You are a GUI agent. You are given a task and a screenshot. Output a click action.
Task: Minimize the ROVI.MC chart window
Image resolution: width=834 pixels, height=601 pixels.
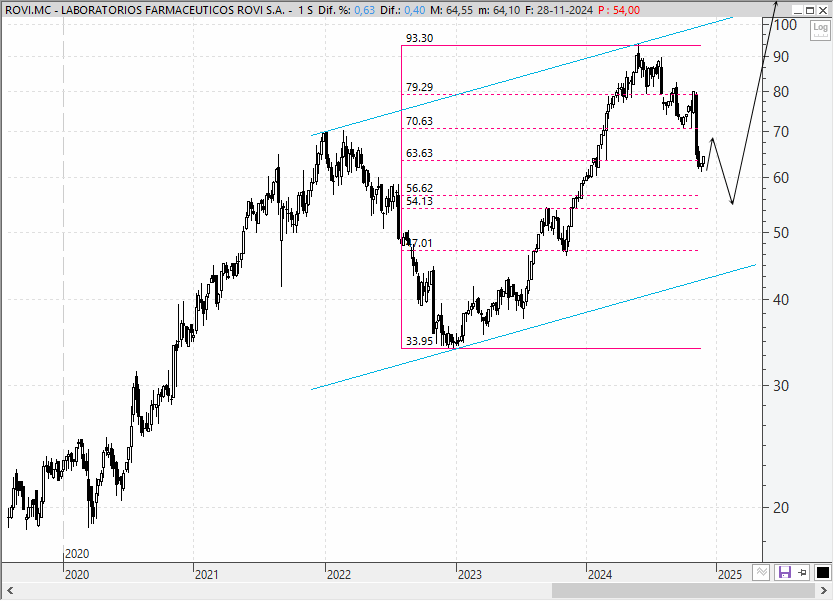(797, 10)
